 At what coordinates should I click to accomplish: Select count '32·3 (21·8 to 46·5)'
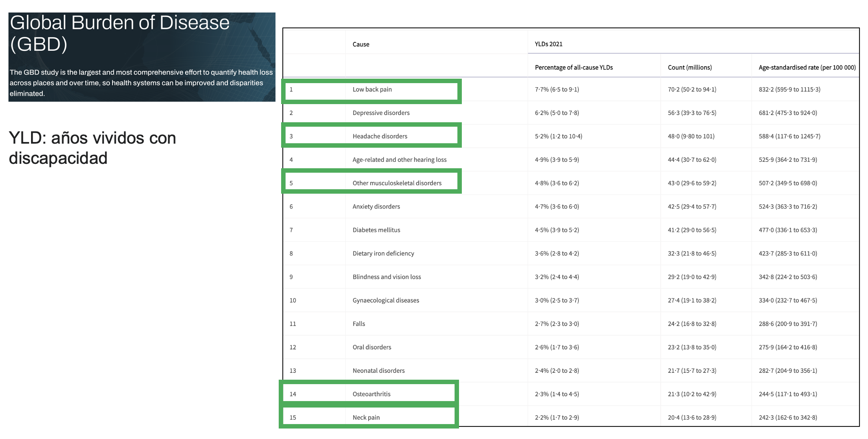[x=692, y=253]
